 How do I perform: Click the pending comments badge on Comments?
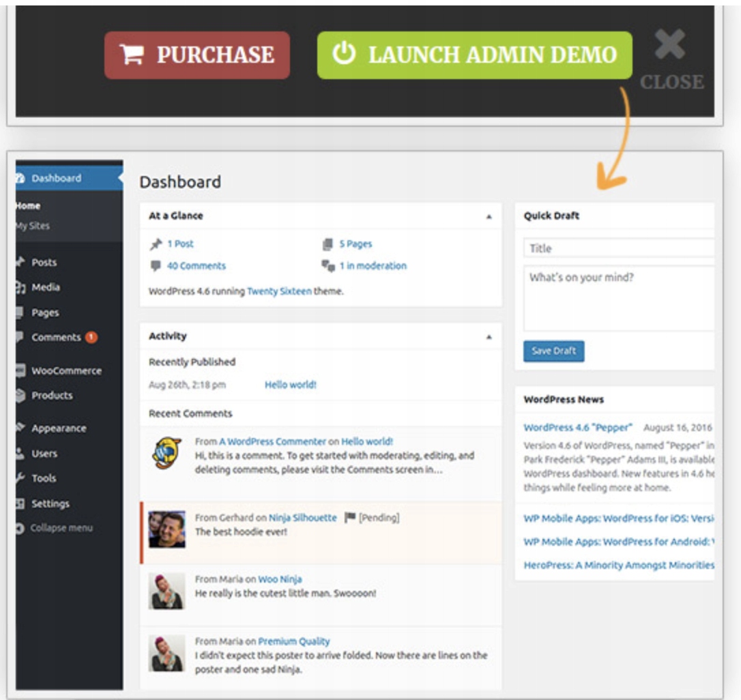click(91, 337)
